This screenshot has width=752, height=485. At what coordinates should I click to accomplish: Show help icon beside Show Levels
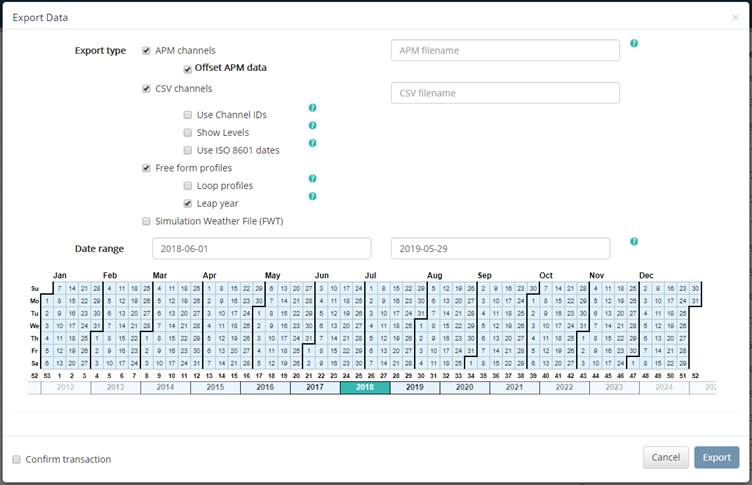point(312,125)
